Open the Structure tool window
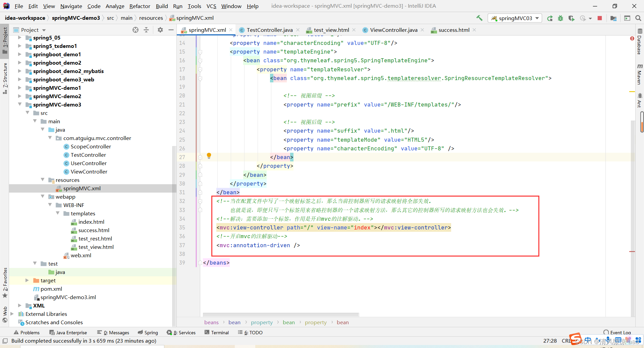 [5, 78]
